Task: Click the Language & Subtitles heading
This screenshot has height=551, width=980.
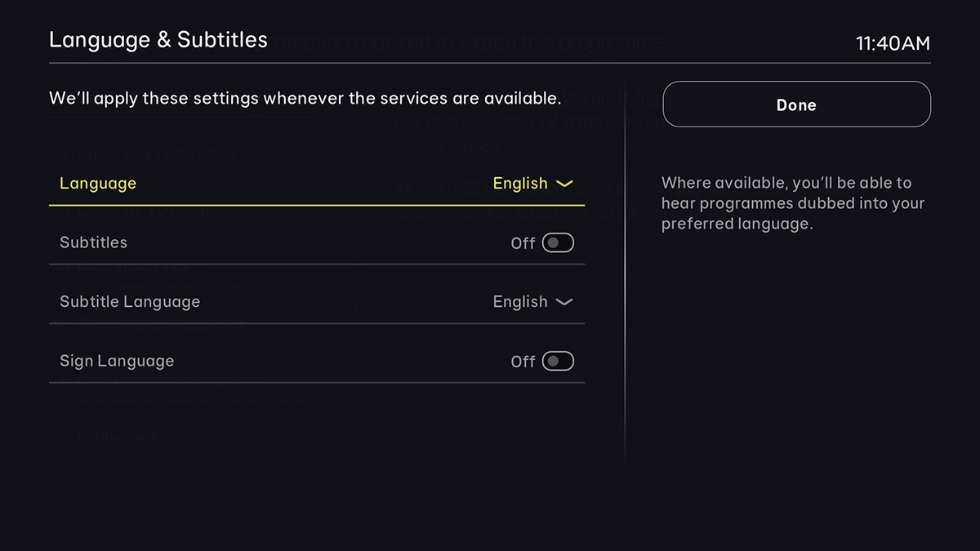Action: point(158,39)
